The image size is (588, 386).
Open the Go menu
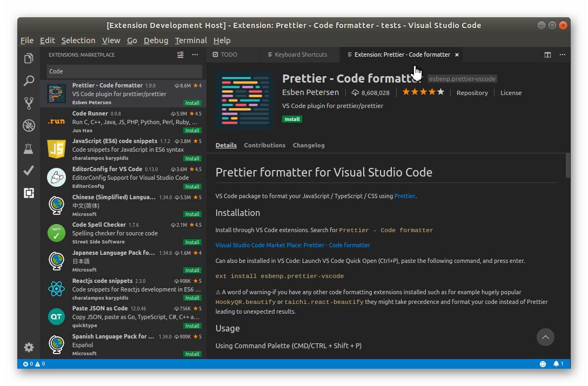coord(132,40)
